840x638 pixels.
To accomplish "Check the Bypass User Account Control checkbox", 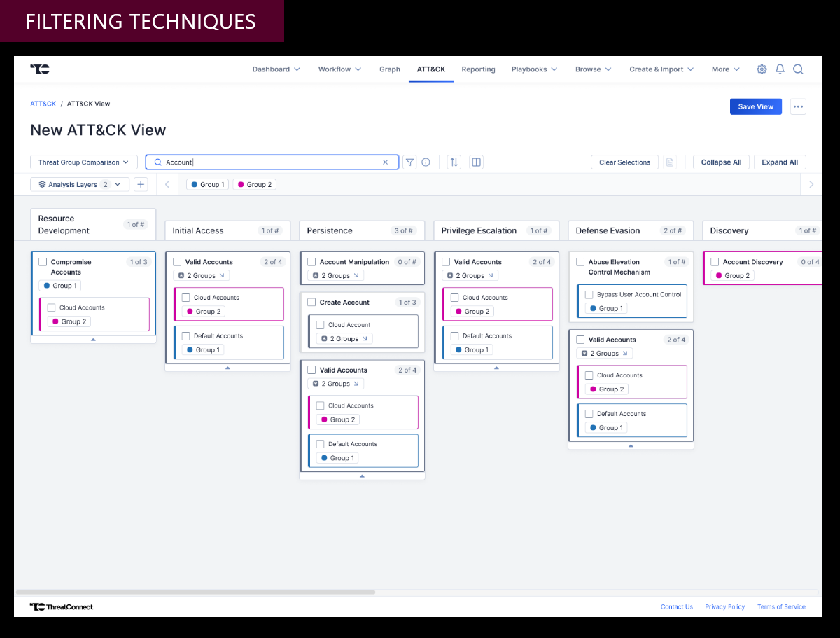I will (589, 295).
